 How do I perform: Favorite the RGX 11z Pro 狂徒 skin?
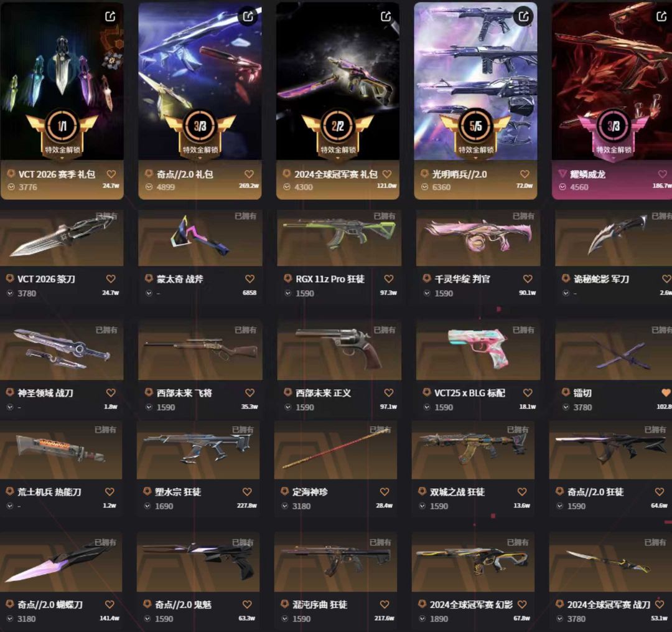pyautogui.click(x=389, y=279)
